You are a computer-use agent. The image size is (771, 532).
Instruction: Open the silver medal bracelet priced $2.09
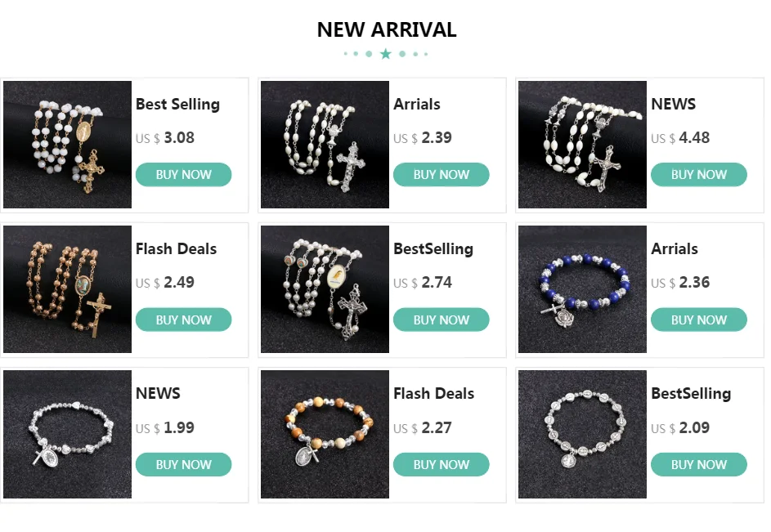tap(582, 434)
